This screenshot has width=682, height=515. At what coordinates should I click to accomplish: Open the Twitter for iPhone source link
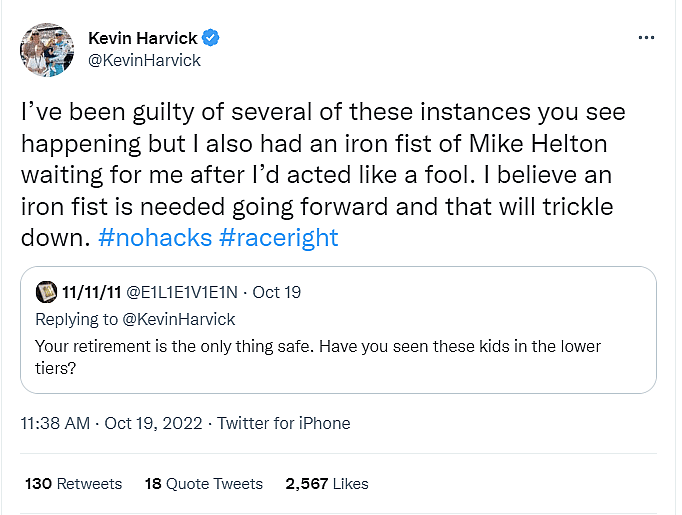click(283, 423)
